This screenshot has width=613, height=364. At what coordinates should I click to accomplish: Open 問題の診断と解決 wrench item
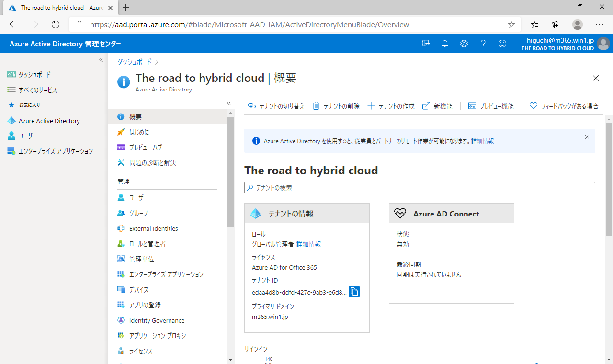coord(167,163)
